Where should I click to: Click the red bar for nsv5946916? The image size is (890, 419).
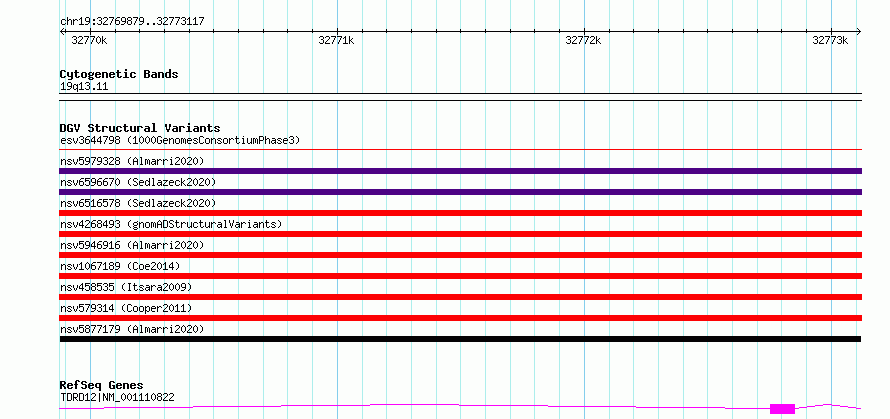pos(460,255)
